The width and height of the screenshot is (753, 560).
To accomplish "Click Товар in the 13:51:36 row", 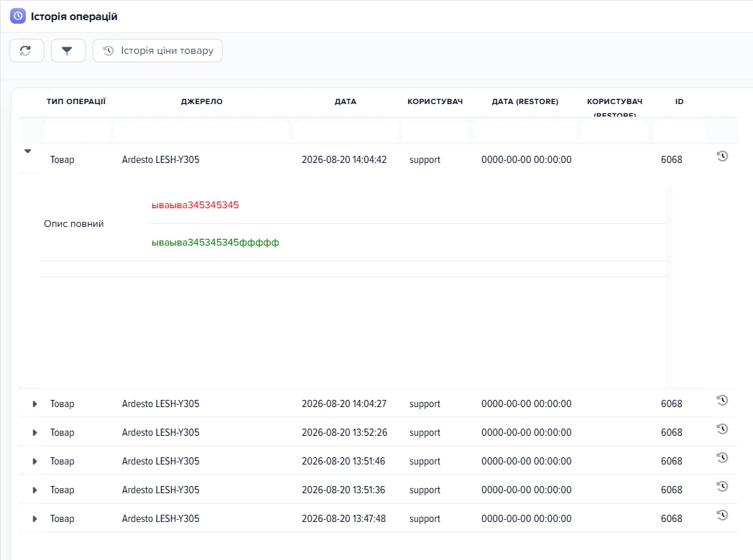I will [x=63, y=490].
